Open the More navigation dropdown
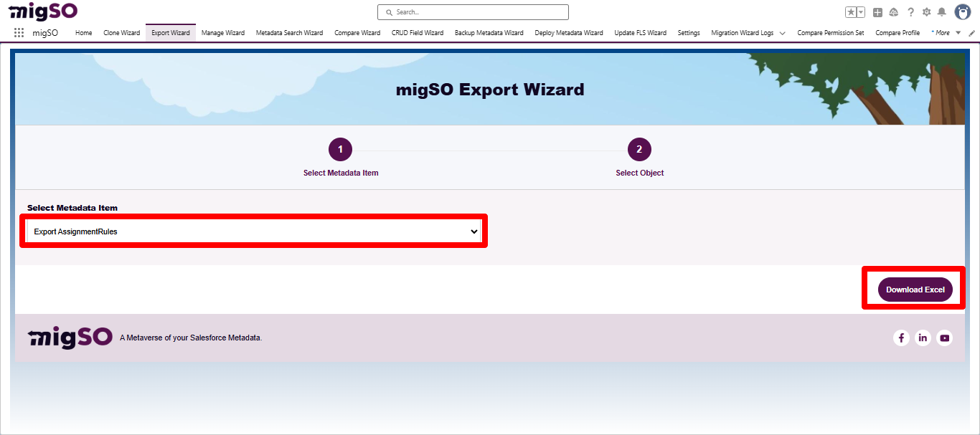This screenshot has width=980, height=435. coord(945,33)
